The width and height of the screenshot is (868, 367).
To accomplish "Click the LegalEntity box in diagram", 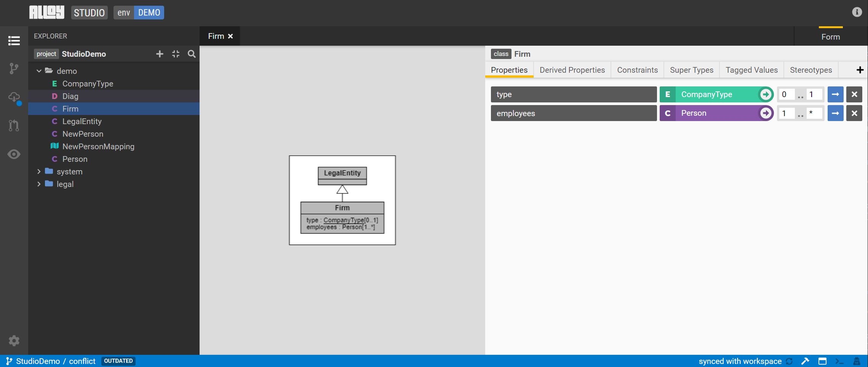I will (342, 176).
